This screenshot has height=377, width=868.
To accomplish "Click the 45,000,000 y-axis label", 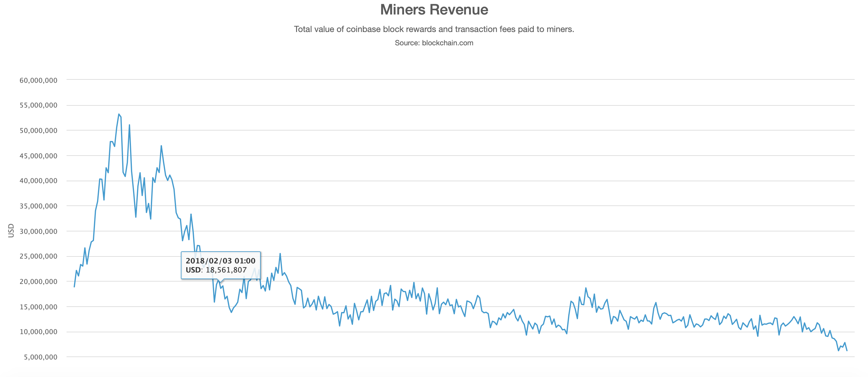I will click(38, 156).
